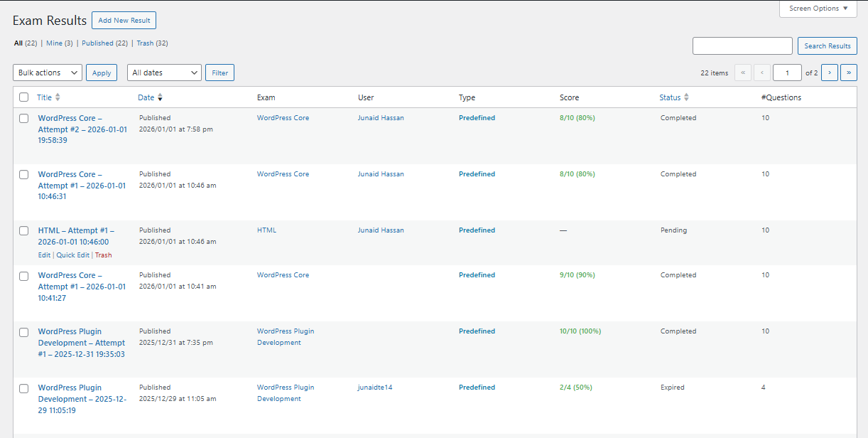Expand the Screen Options panel

click(x=818, y=9)
